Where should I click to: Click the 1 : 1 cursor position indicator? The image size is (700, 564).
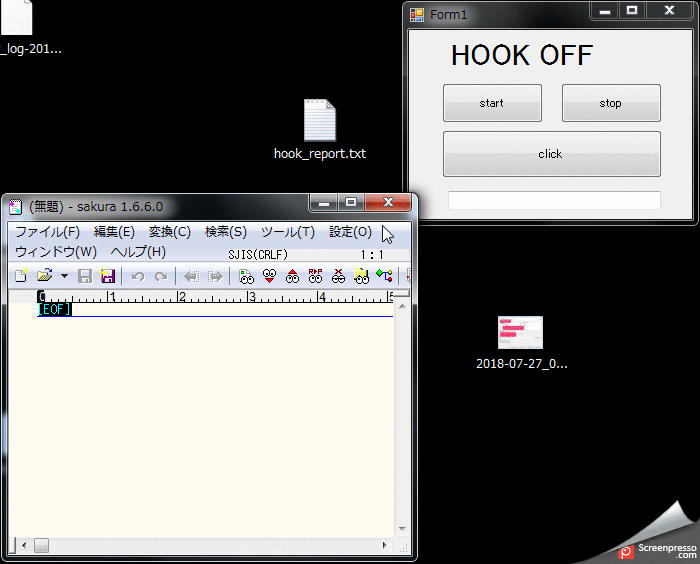pyautogui.click(x=372, y=255)
